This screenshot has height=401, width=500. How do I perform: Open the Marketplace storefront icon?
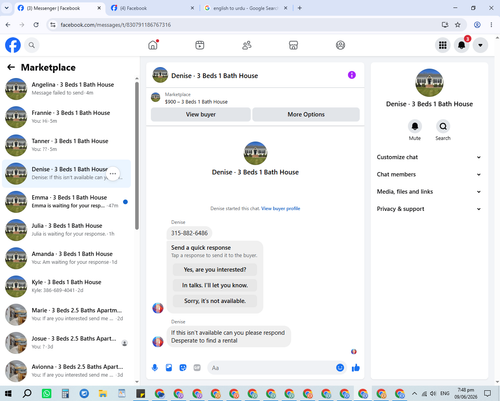(x=293, y=45)
